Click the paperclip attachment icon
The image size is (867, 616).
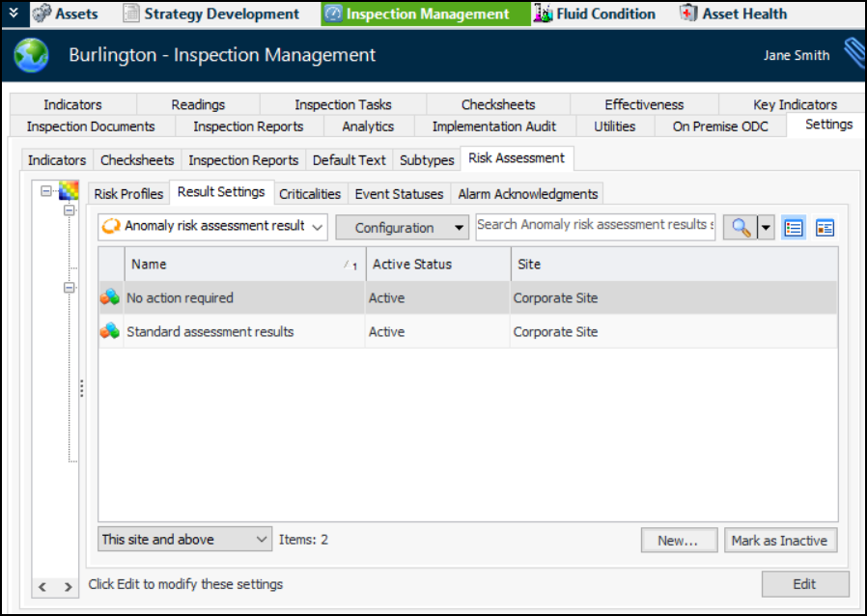854,54
